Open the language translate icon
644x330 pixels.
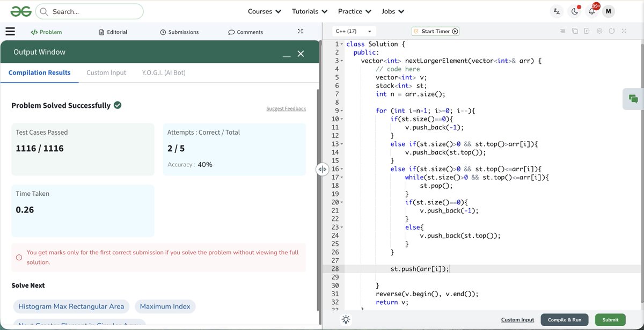tap(557, 11)
